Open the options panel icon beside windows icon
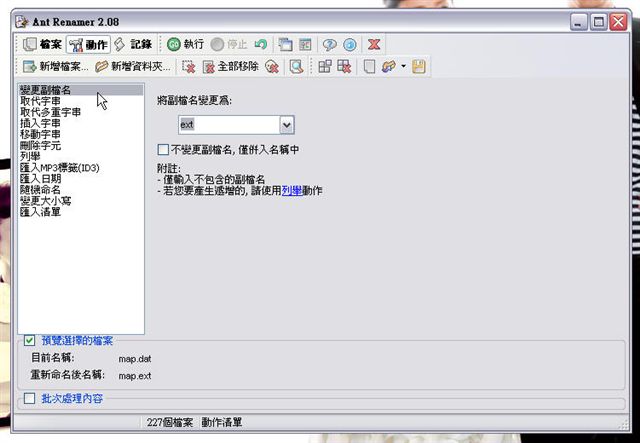 point(305,44)
